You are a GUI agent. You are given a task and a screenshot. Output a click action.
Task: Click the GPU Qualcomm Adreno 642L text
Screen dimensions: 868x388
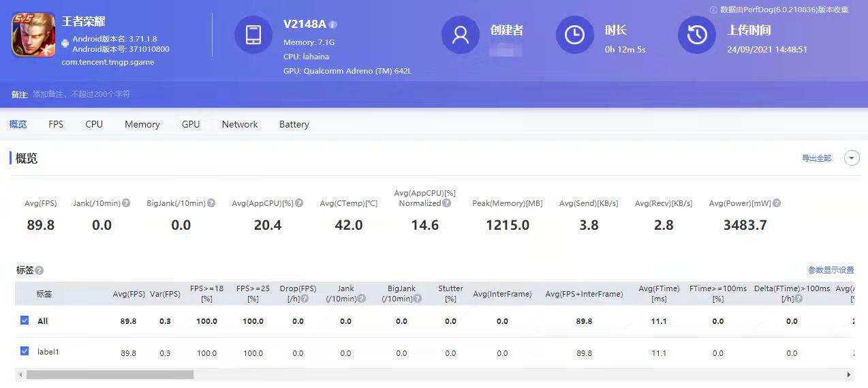pos(347,71)
